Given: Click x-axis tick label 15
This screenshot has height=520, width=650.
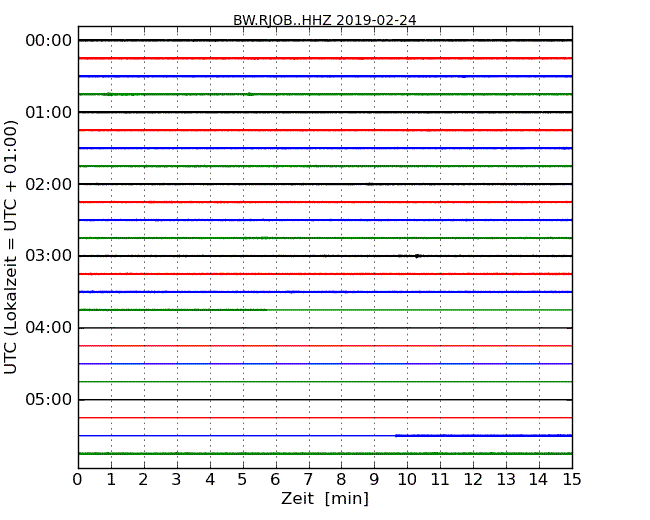Looking at the screenshot, I should click(x=572, y=480).
